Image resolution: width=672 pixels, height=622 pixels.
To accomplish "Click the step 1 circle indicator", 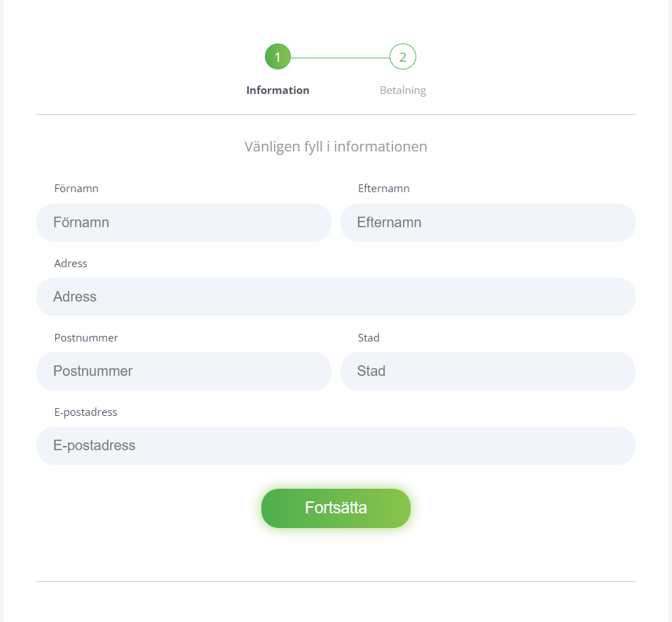I will pos(277,57).
